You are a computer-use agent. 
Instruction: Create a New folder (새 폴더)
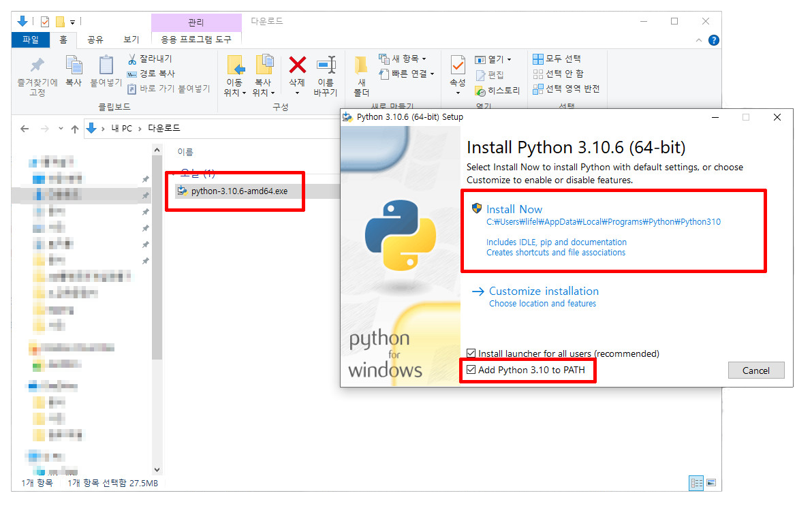point(362,76)
